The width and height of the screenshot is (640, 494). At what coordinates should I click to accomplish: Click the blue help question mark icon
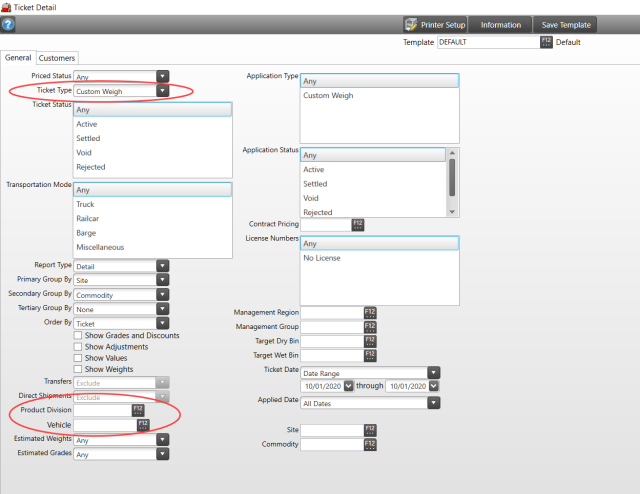pyautogui.click(x=8, y=24)
